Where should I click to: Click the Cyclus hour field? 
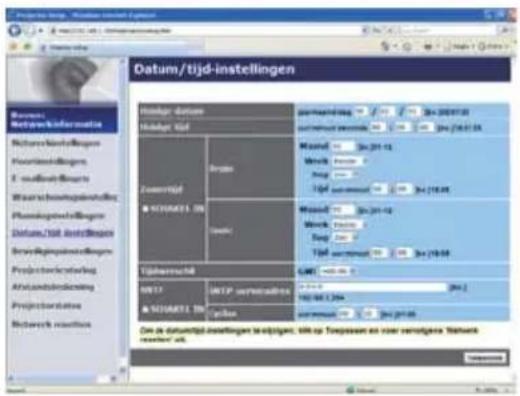point(345,314)
